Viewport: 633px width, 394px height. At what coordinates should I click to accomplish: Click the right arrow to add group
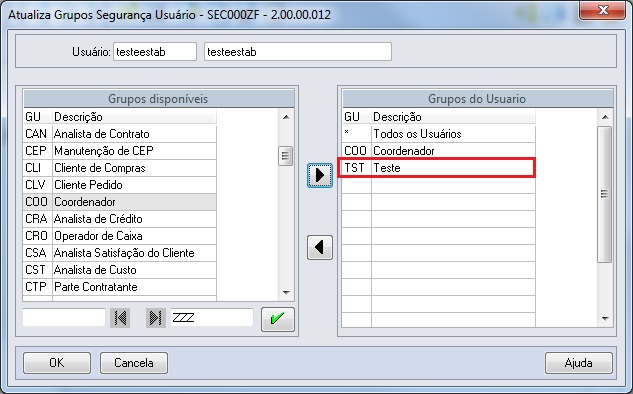tap(320, 175)
